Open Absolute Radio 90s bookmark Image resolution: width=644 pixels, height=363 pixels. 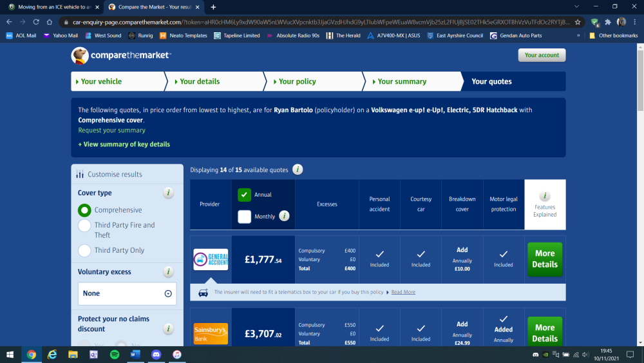pyautogui.click(x=293, y=35)
